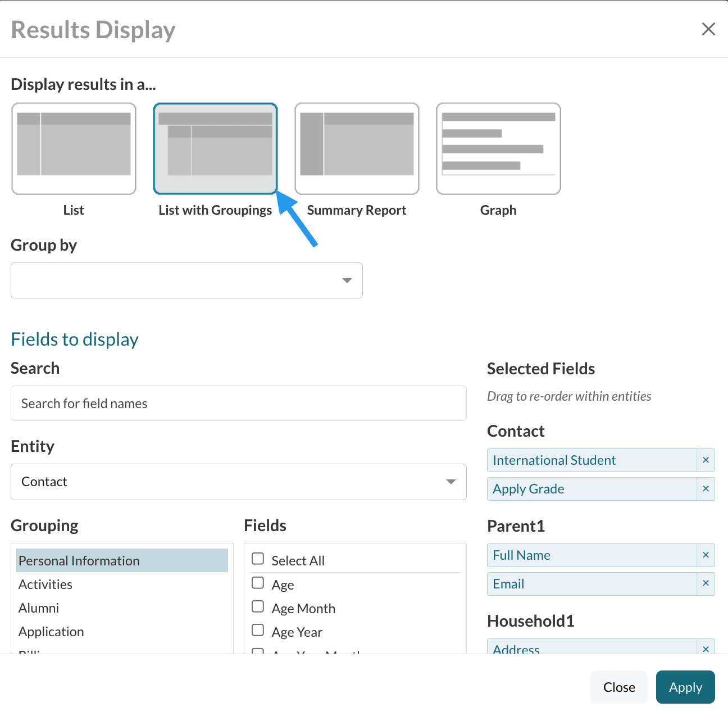
Task: Remove the International Student selected field
Action: coord(706,460)
